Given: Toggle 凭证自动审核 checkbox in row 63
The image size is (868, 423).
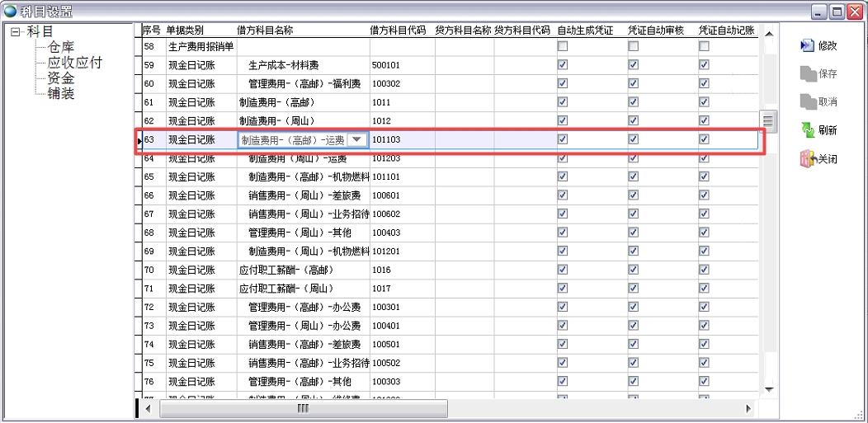Looking at the screenshot, I should point(633,140).
